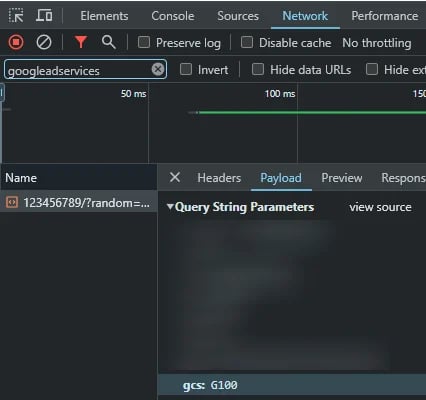
Task: Clear the googleadservices filter text
Action: 158,69
